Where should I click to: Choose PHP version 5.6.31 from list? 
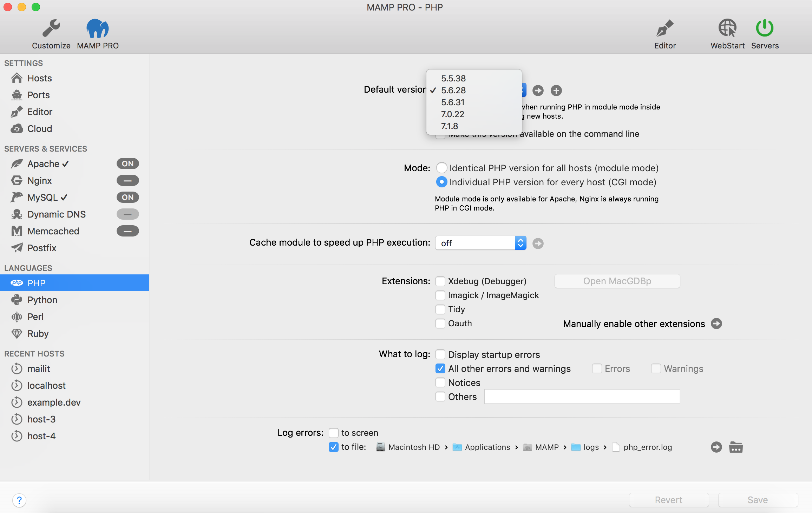tap(474, 102)
